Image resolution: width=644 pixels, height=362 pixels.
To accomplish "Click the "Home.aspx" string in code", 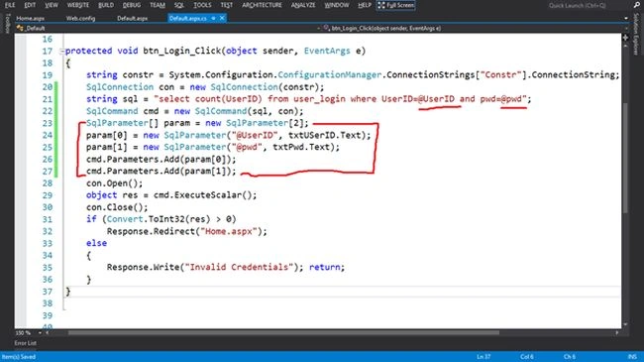I will tap(228, 231).
